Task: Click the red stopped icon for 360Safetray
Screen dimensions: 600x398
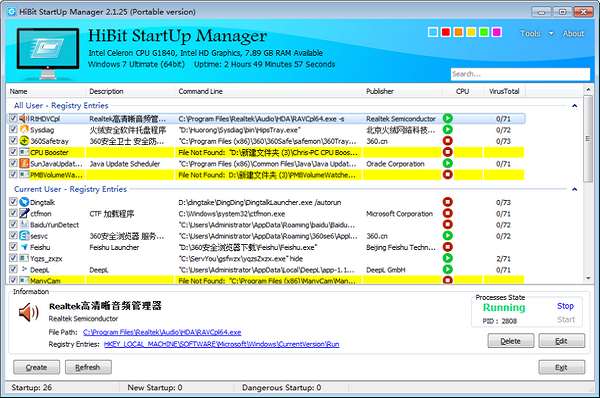Action: click(x=447, y=141)
